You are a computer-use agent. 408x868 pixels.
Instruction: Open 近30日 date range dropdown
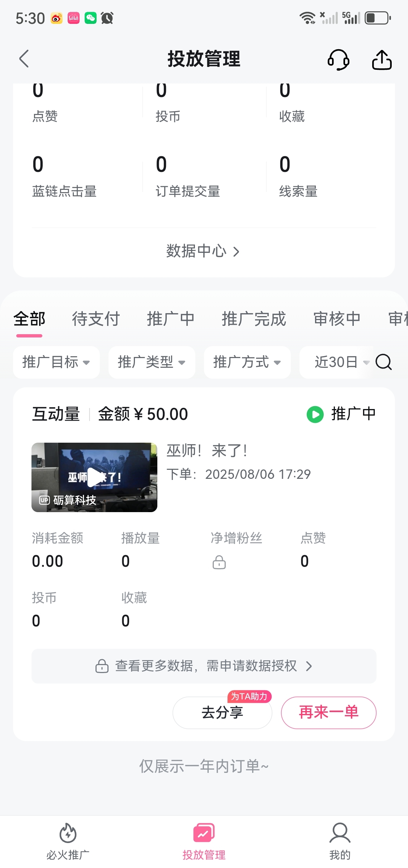336,362
